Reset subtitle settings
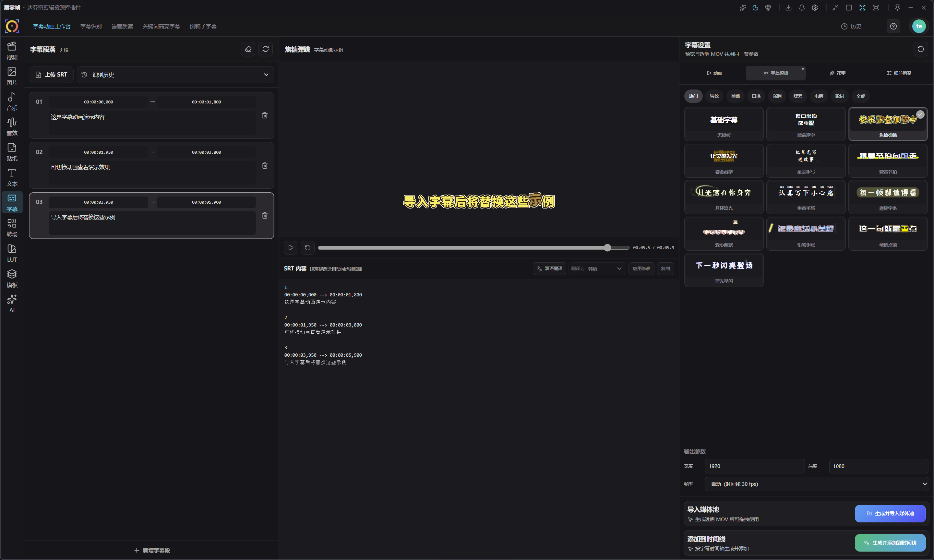934x560 pixels. coord(920,49)
